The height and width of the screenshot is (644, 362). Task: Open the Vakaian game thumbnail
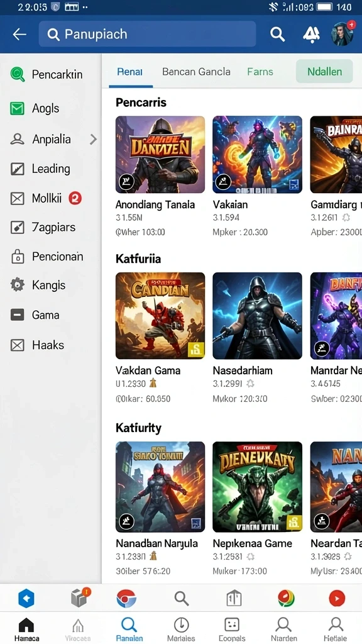point(257,155)
